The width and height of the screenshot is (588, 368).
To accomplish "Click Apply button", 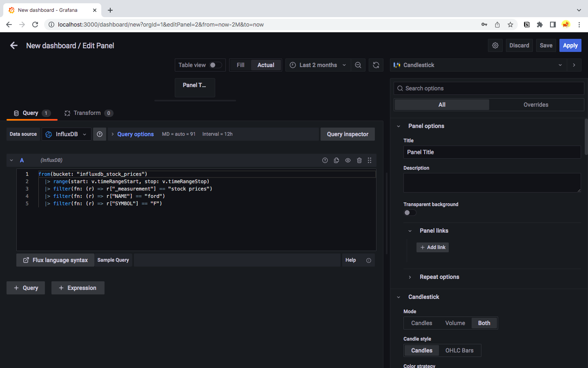I will (x=570, y=45).
